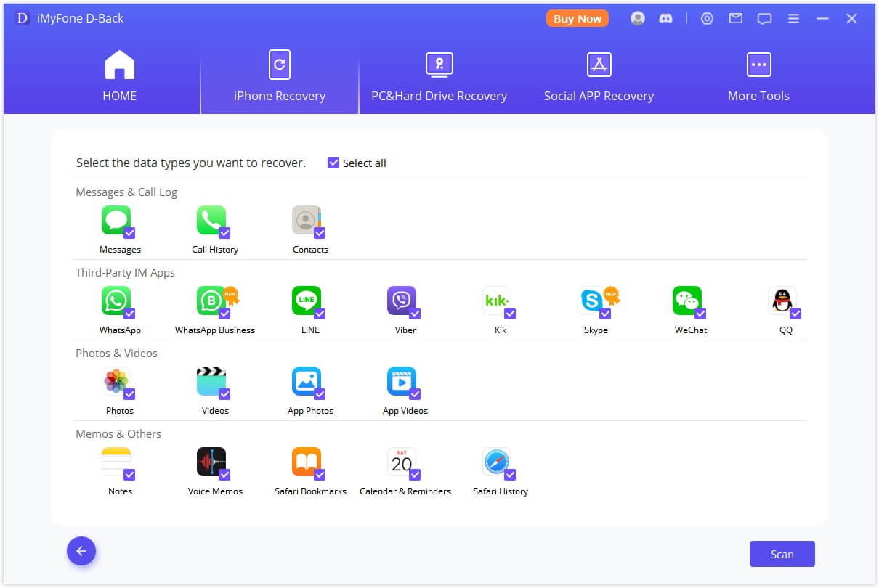Image resolution: width=879 pixels, height=588 pixels.
Task: Click the Safari Bookmarks icon
Action: coord(306,462)
